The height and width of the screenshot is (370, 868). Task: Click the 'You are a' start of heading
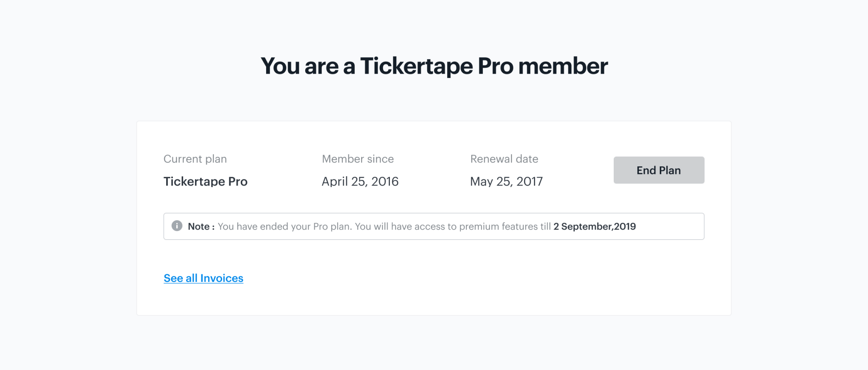(308, 66)
